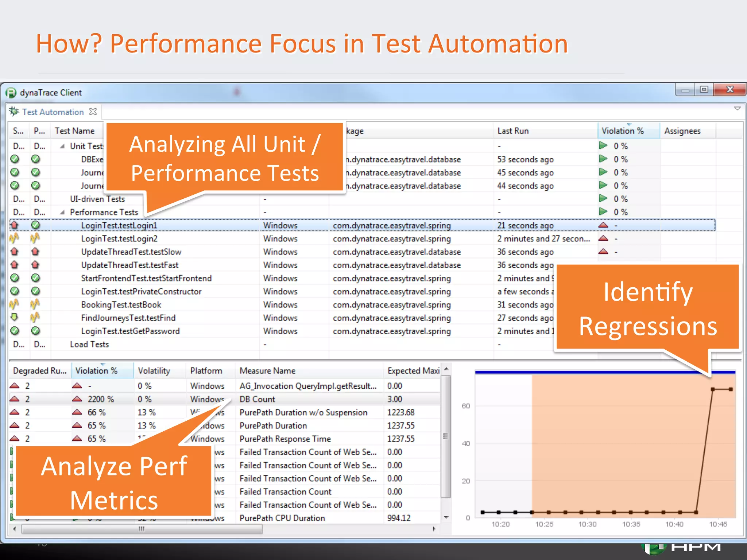Click the horizontal scroll left arrow
Screen dimensions: 747x560
pyautogui.click(x=14, y=529)
